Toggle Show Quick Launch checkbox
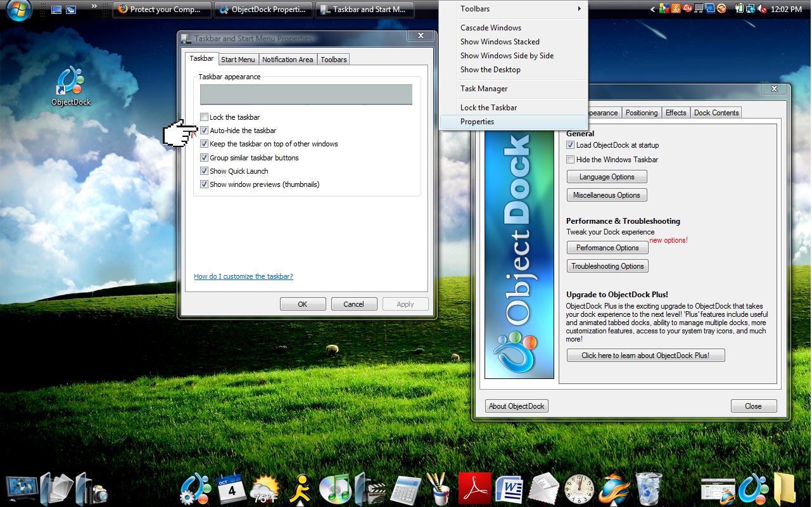The width and height of the screenshot is (812, 507). point(204,170)
